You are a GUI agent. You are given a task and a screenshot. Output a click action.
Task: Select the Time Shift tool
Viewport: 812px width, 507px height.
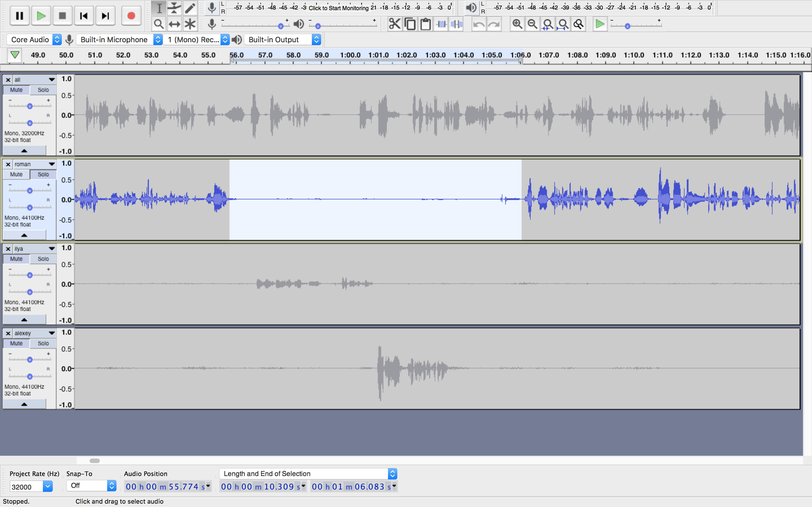(174, 24)
